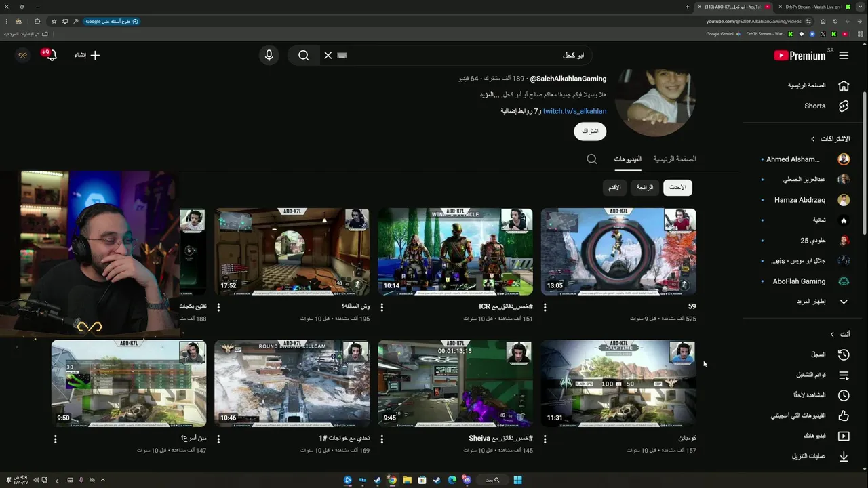868x488 pixels.
Task: Subscribe with the اشتراك button
Action: pos(590,131)
